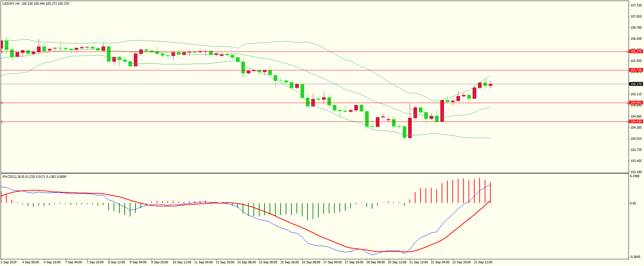
Task: Click the 103.180 price scale label
Action: pos(636,172)
